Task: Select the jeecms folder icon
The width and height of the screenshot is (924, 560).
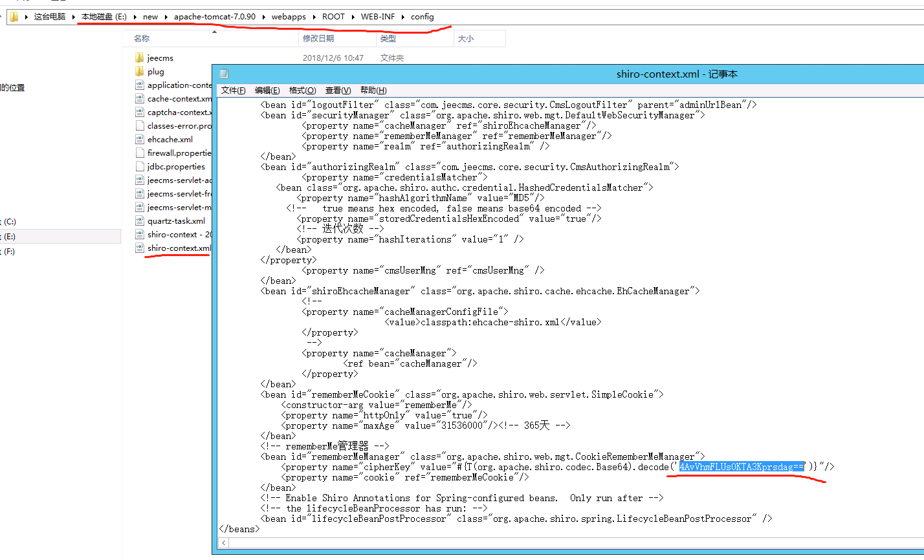Action: pos(139,58)
